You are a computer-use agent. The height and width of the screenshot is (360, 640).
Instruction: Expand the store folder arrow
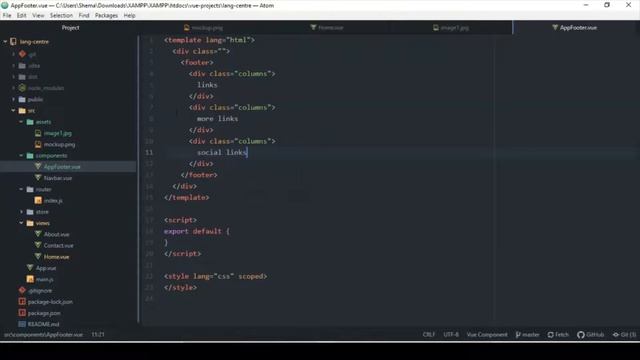click(x=21, y=212)
